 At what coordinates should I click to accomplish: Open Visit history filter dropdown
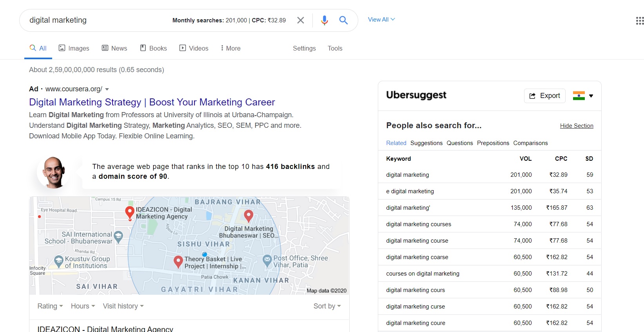pyautogui.click(x=123, y=306)
